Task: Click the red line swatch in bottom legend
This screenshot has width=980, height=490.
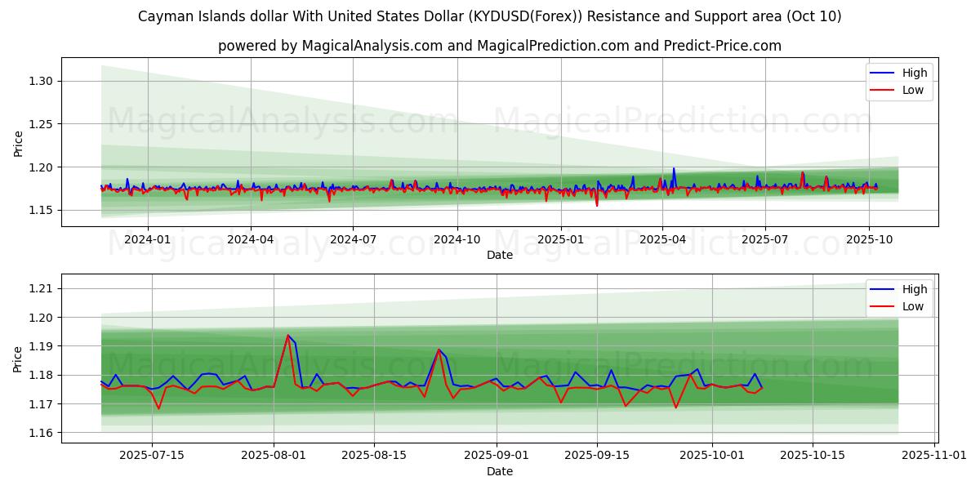Action: pyautogui.click(x=883, y=306)
